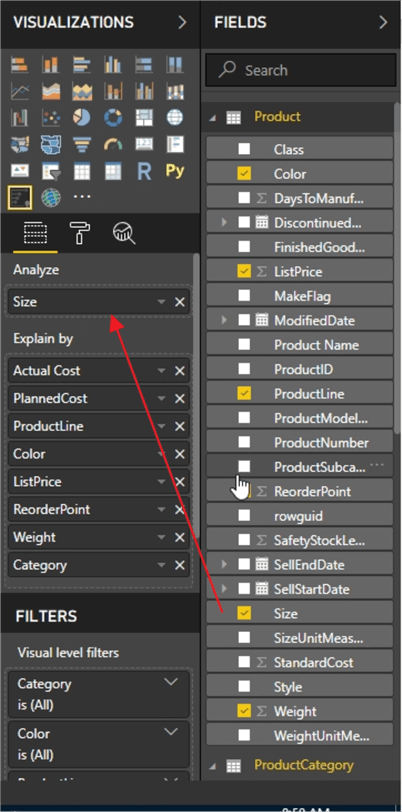Image resolution: width=402 pixels, height=812 pixels.
Task: Select the Card (123) visual
Action: [x=144, y=144]
